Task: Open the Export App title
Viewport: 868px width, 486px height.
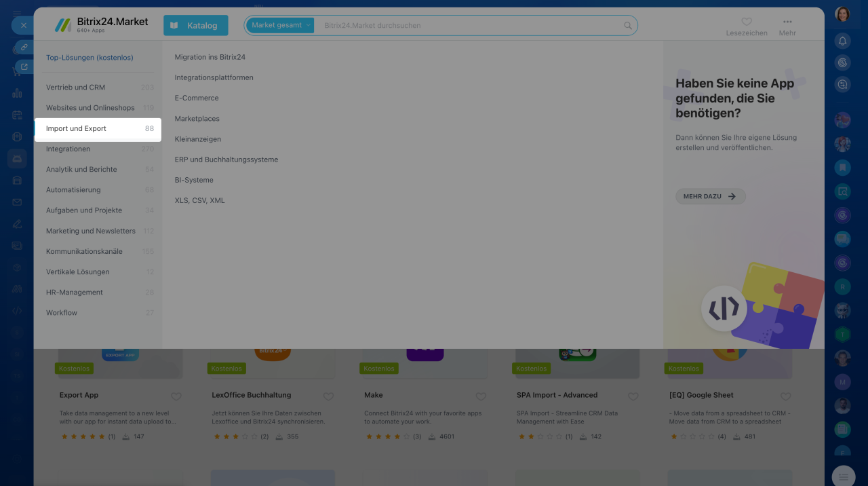Action: pos(79,395)
